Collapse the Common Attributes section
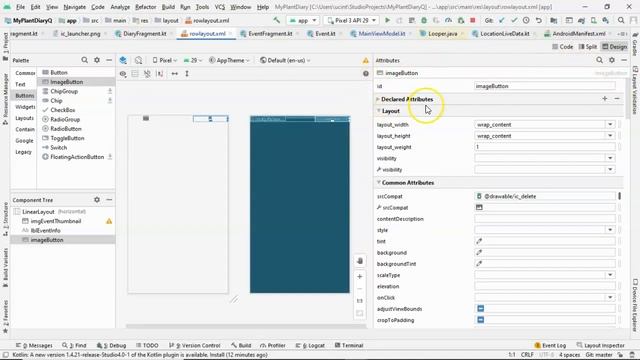640x360 pixels. click(x=378, y=182)
